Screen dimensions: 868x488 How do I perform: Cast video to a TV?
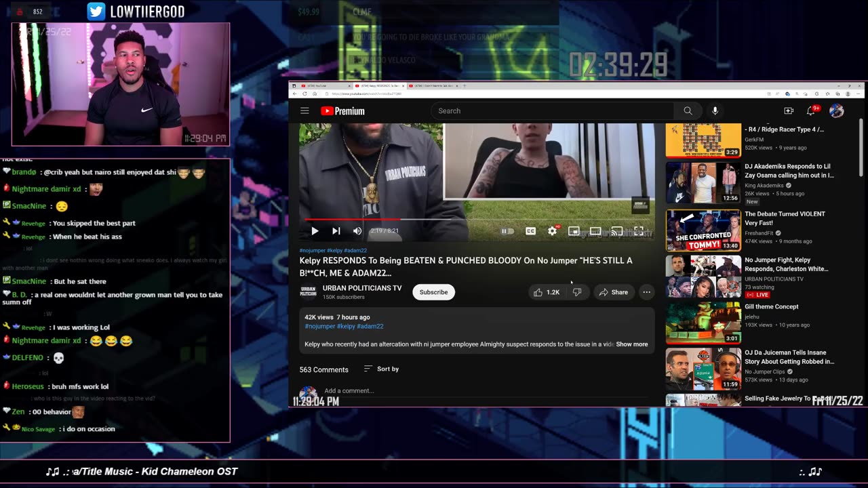(617, 231)
